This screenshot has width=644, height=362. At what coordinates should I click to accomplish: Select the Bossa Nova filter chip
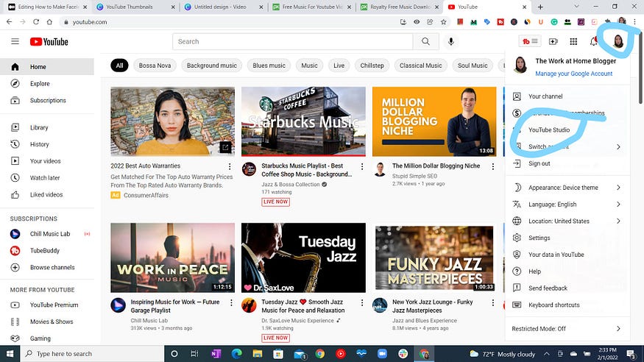point(155,65)
